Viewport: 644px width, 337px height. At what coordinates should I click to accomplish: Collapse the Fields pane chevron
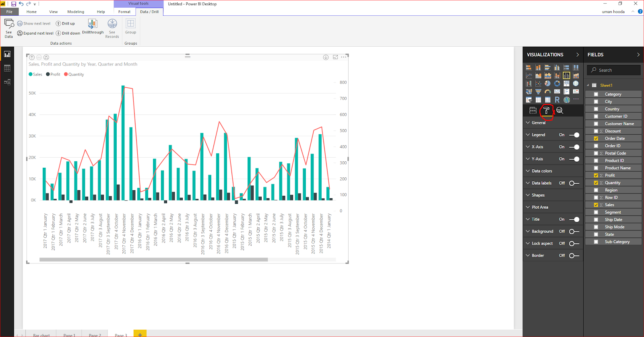point(638,54)
